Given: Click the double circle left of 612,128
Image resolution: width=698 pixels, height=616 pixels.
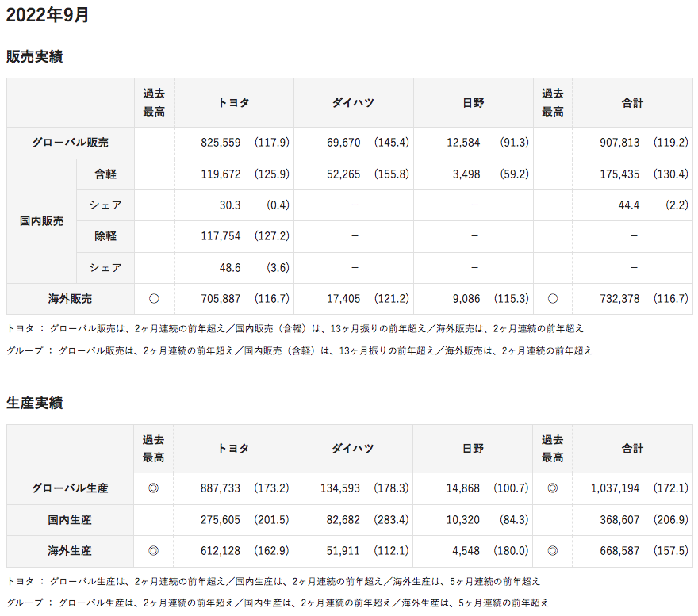Looking at the screenshot, I should 154,551.
